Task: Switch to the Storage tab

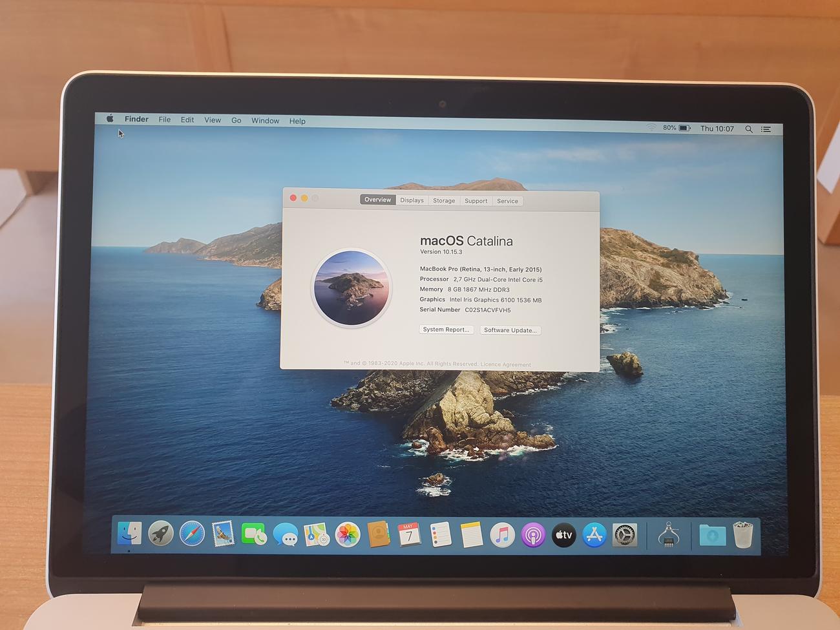Action: tap(444, 200)
